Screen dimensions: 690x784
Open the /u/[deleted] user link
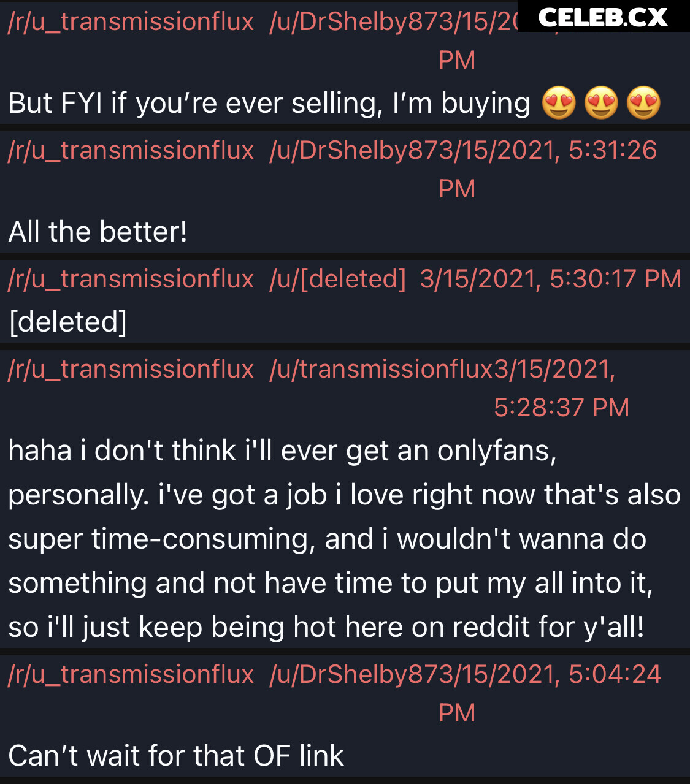tap(337, 279)
